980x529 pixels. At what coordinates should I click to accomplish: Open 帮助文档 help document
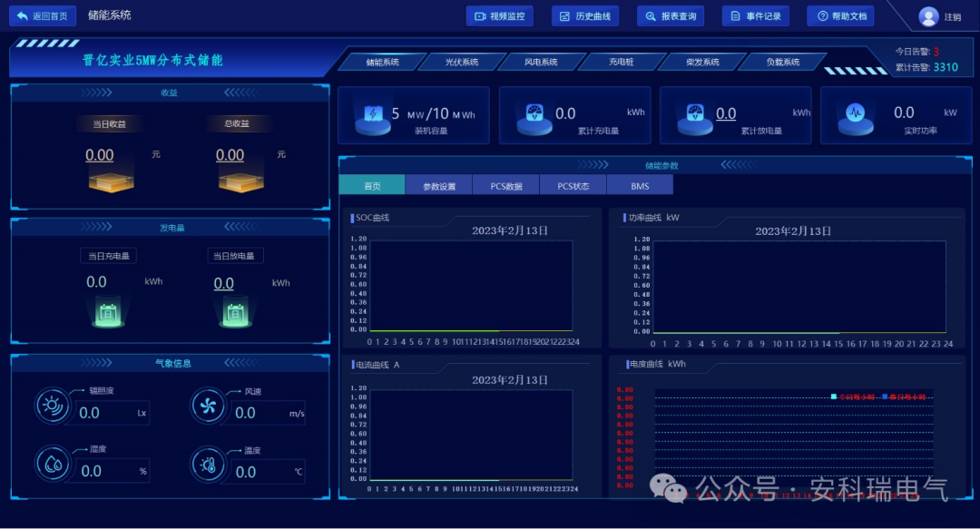[840, 16]
